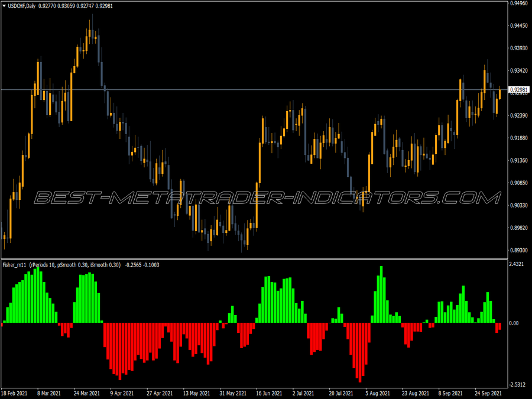Click the 2.4321 indicator scale value

[517, 264]
